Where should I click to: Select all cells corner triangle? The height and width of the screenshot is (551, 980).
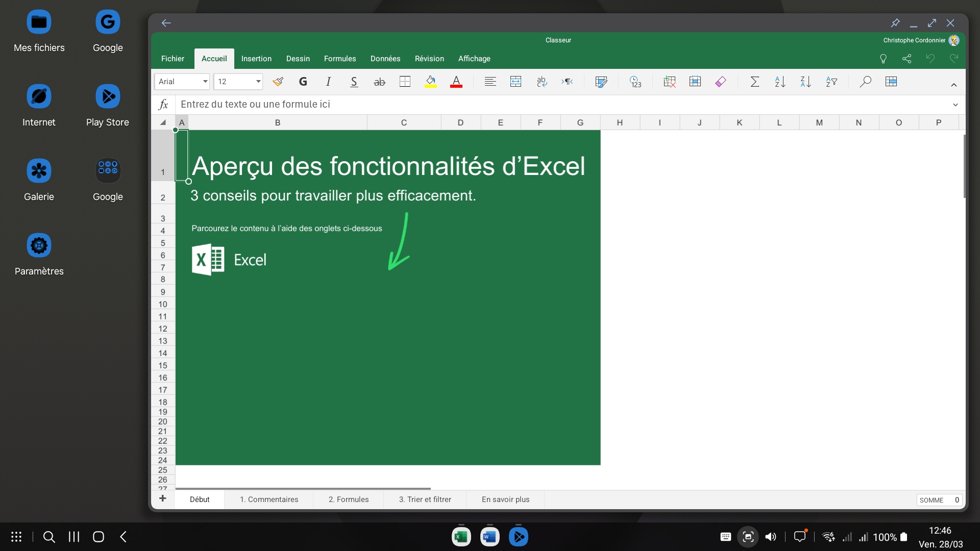[x=163, y=122]
